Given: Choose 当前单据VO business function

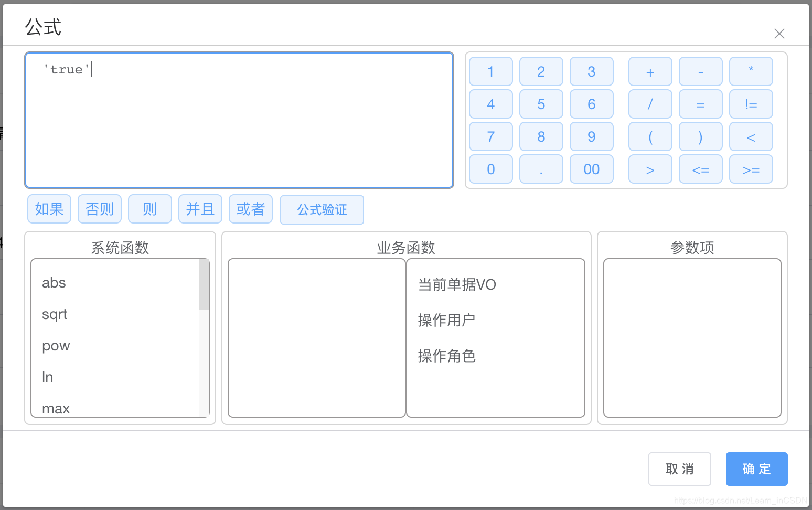Looking at the screenshot, I should [x=457, y=284].
